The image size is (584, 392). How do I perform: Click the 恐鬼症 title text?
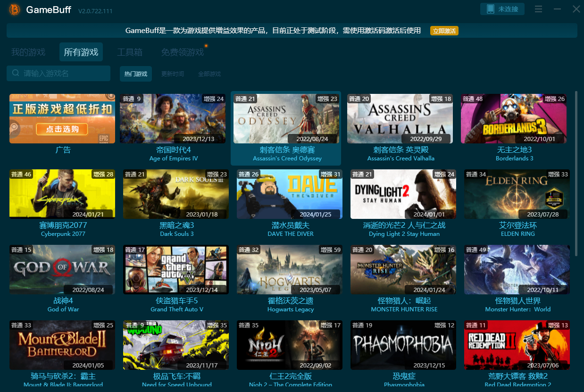(x=404, y=376)
